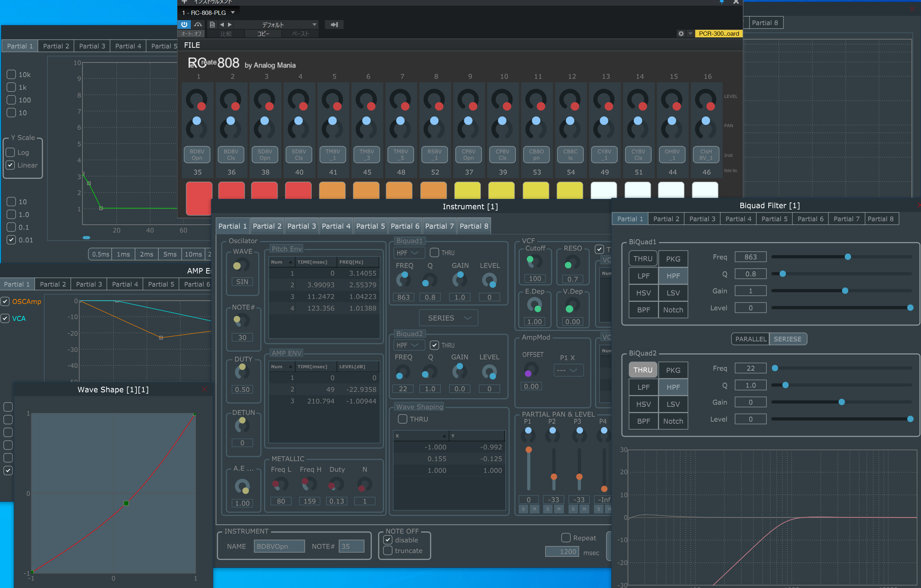Click the BD8V Opn instrument slot label
This screenshot has width=921, height=588.
coord(197,154)
